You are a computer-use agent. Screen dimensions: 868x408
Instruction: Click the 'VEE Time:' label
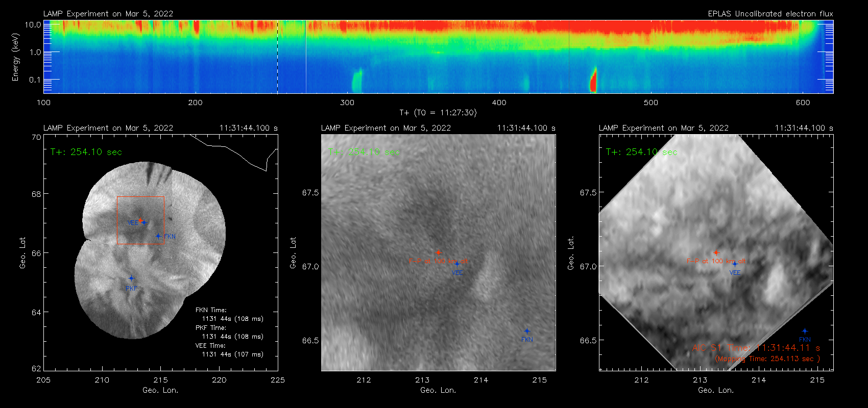coord(210,346)
